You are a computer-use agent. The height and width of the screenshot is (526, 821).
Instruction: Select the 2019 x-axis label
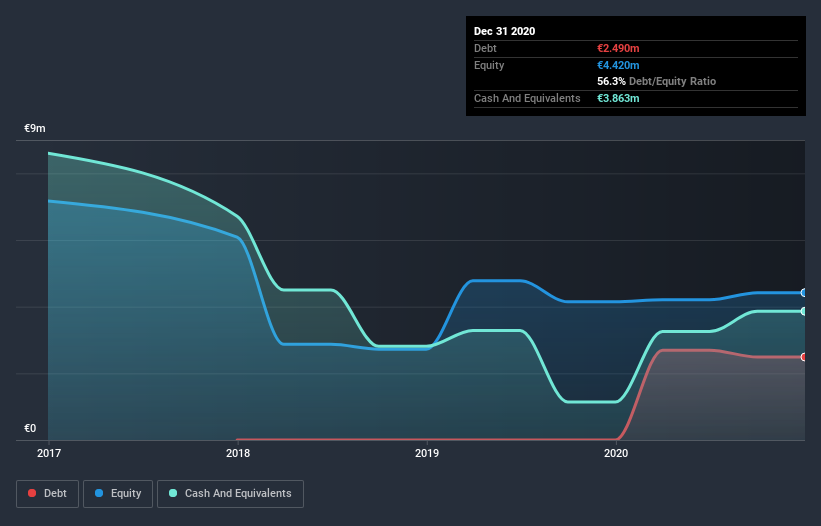point(427,453)
